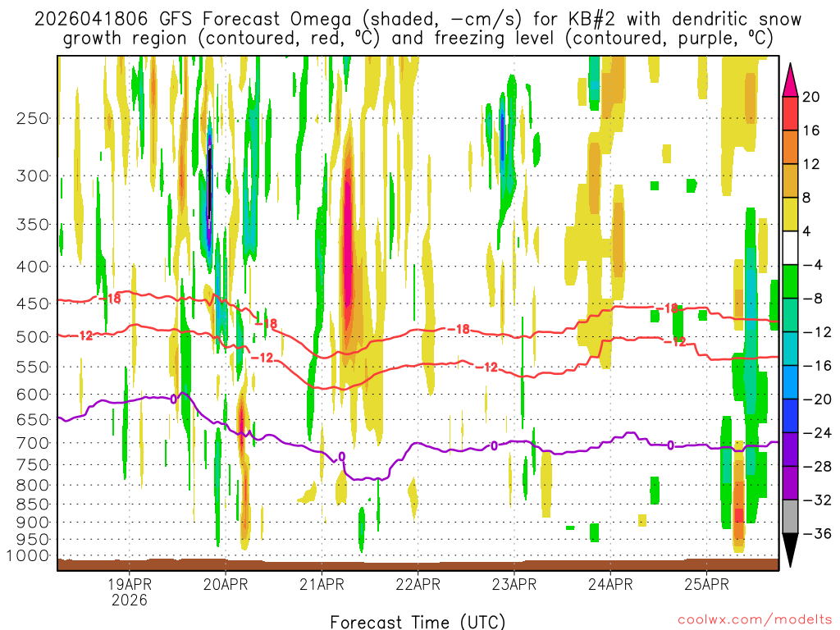The image size is (840, 630).
Task: Click the 2026 year label under 19APR
Action: pos(129,600)
